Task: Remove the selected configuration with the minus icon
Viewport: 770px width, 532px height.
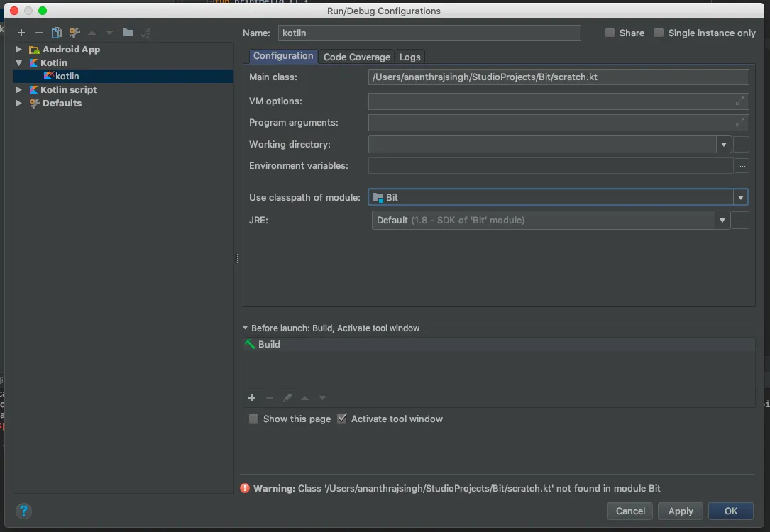Action: pos(39,33)
